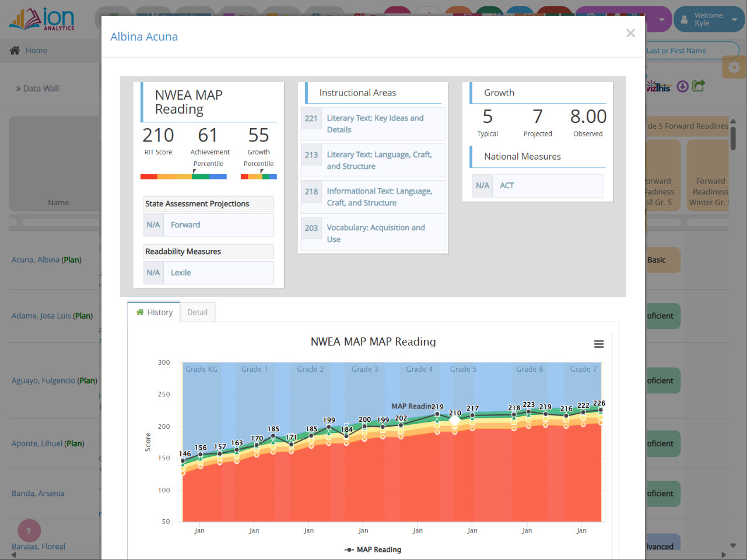Click the History tab home icon
This screenshot has height=560, width=747.
140,312
